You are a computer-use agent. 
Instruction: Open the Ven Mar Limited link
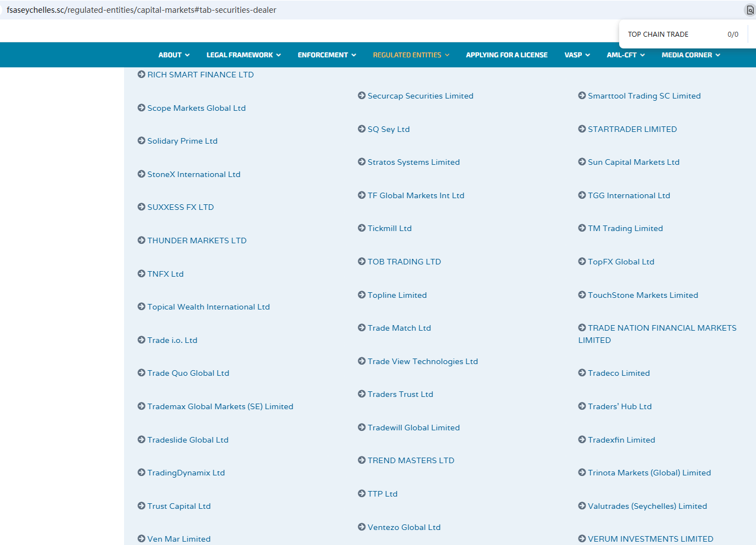pos(179,539)
